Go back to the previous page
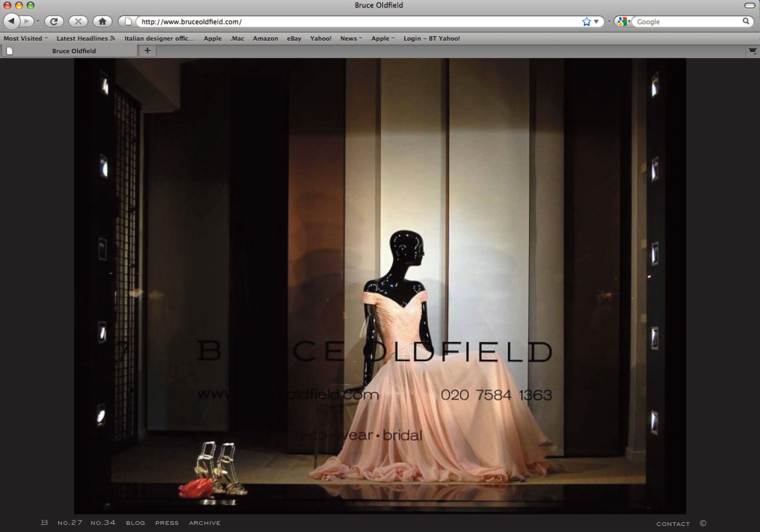760x532 pixels. pos(11,21)
